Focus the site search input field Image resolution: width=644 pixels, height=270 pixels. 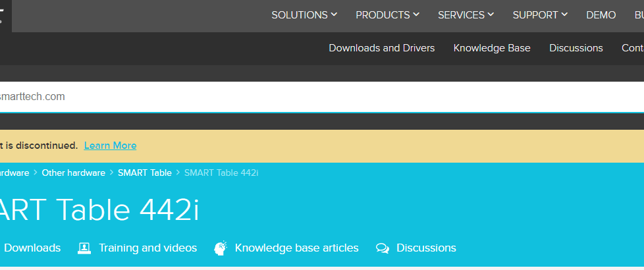tap(322, 97)
